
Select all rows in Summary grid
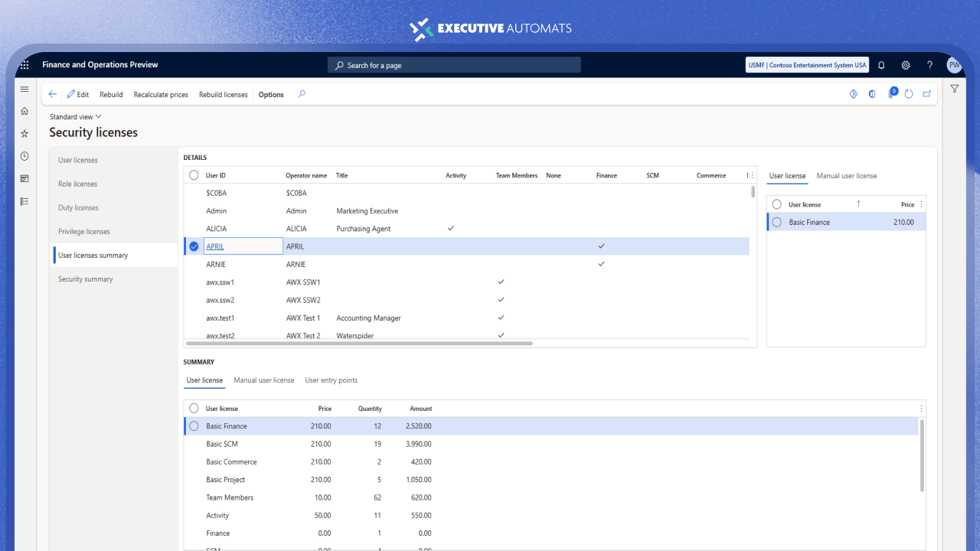[x=194, y=409]
